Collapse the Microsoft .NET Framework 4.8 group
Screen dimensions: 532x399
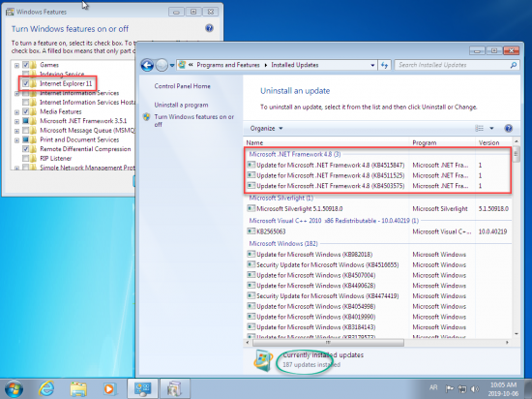coord(295,154)
